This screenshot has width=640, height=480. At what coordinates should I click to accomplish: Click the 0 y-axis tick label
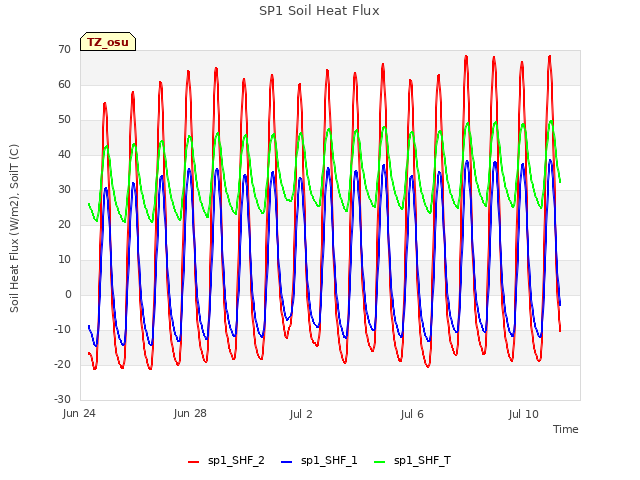68,294
